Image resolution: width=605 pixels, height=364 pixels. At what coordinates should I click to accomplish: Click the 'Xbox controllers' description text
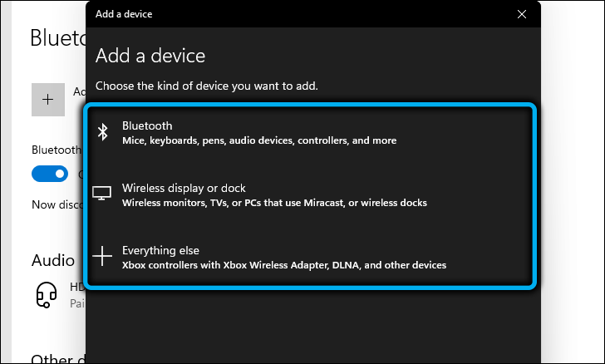[283, 265]
